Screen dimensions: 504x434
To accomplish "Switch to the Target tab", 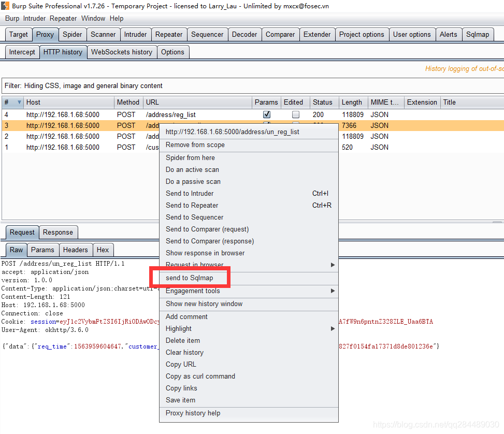I will click(18, 34).
